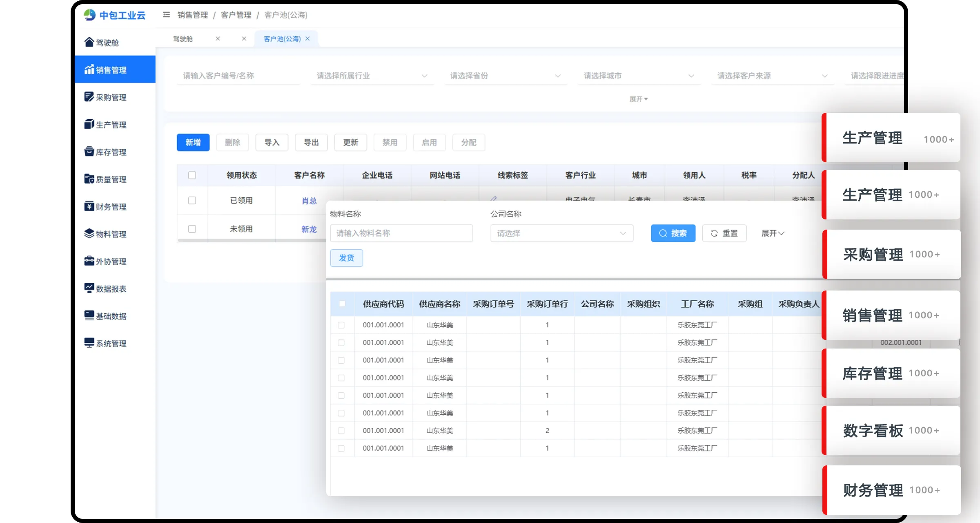980x523 pixels.
Task: Click the 驾驶舱 home icon in sidebar
Action: click(x=89, y=42)
